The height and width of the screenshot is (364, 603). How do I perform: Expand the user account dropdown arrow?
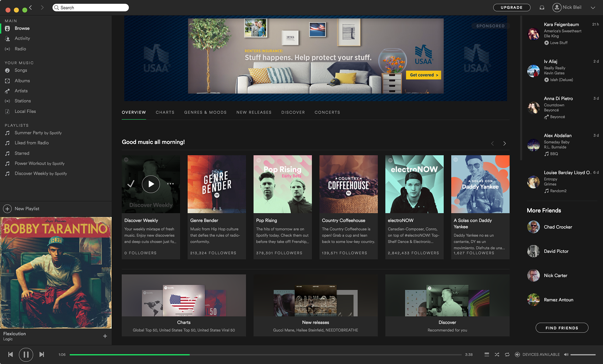click(x=593, y=8)
